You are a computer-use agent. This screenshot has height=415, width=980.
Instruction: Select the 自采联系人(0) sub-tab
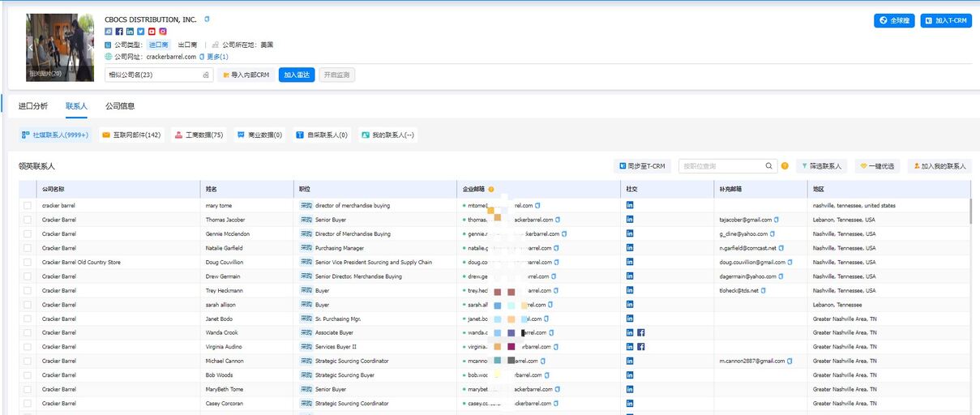tap(322, 135)
